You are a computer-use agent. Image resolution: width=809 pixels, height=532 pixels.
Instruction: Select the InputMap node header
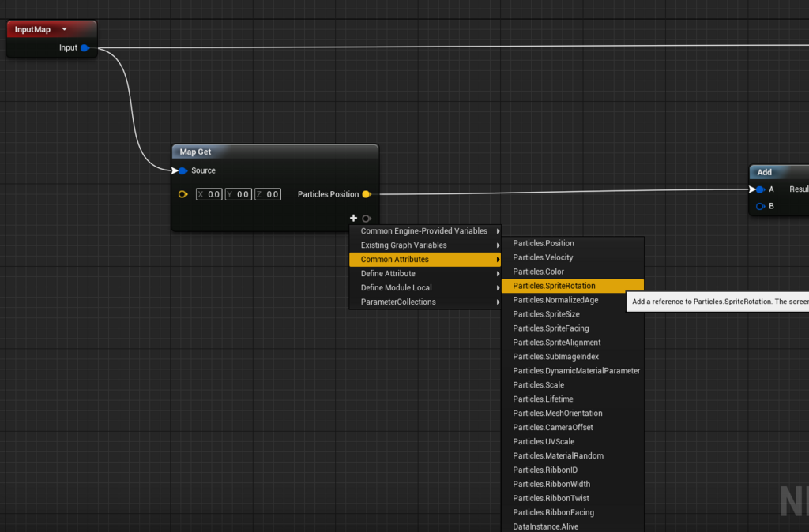[51, 29]
